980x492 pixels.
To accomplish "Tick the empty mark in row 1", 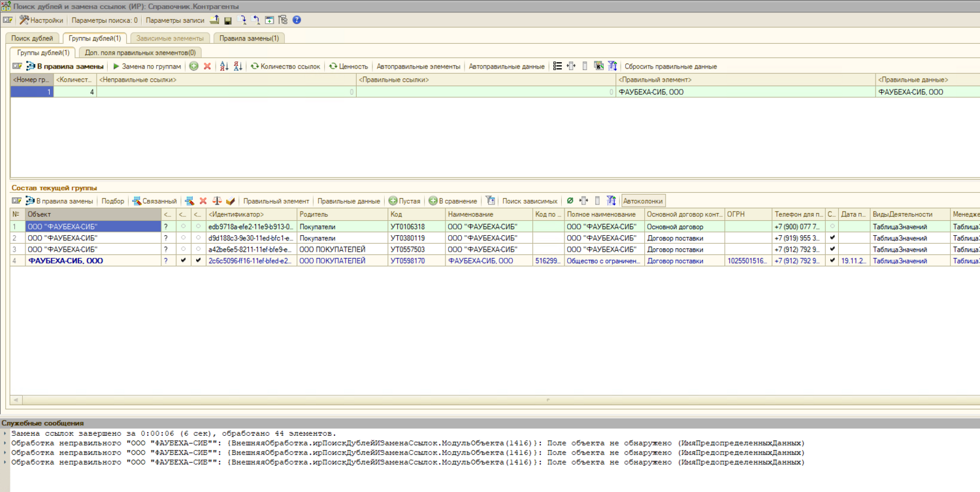I will click(183, 226).
